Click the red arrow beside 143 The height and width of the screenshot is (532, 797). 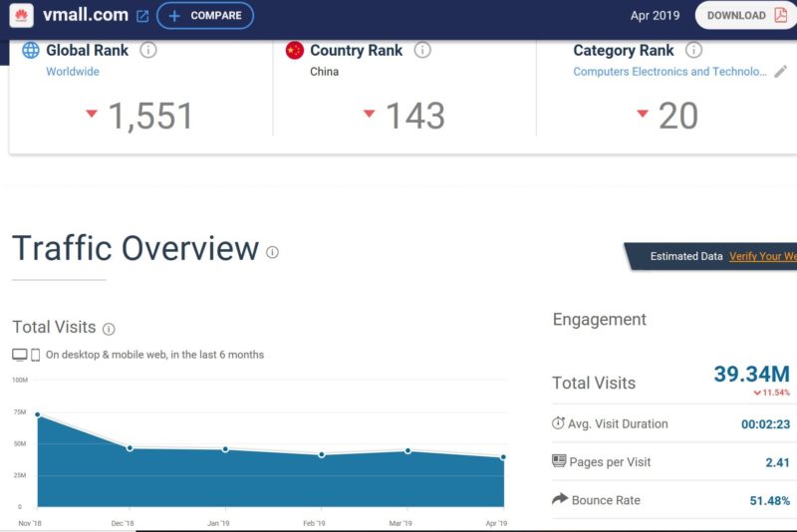coord(370,114)
